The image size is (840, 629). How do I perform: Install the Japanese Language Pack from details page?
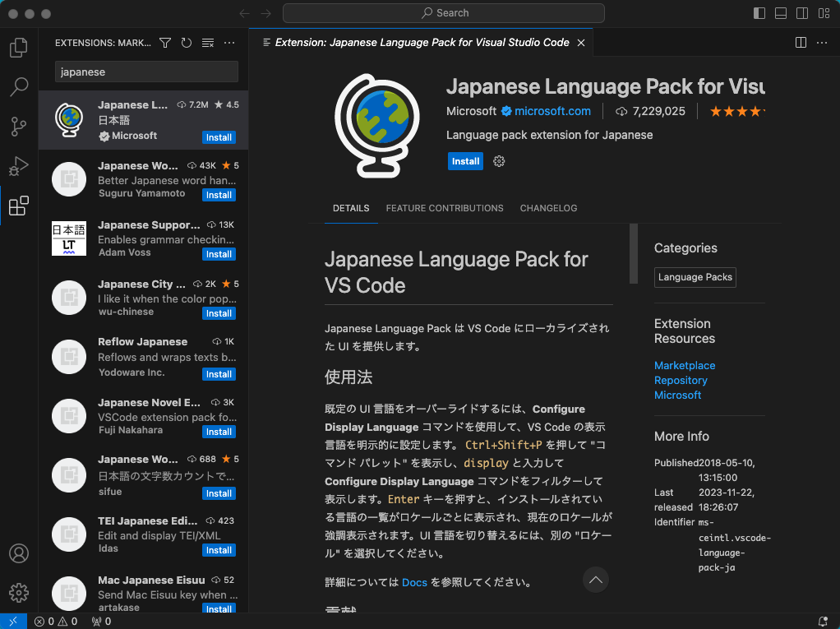[x=465, y=162]
